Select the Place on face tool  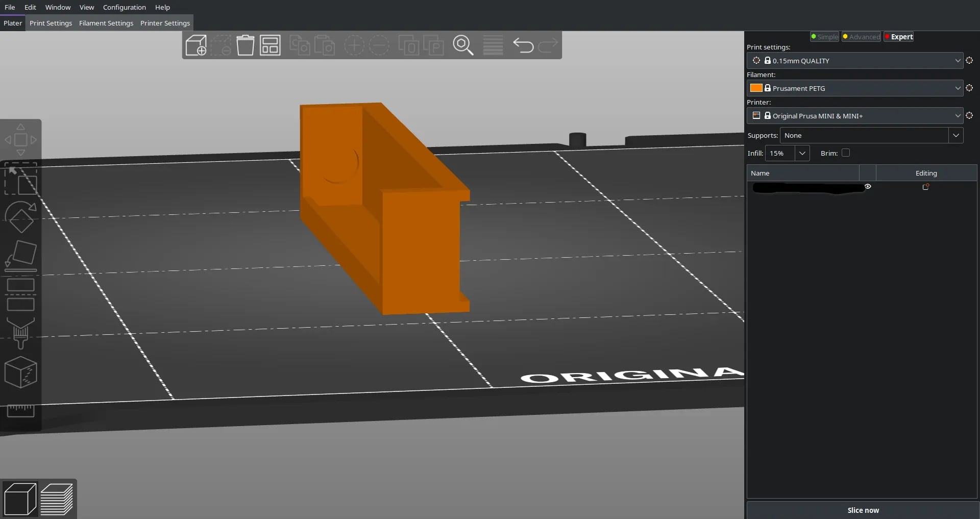tap(20, 255)
